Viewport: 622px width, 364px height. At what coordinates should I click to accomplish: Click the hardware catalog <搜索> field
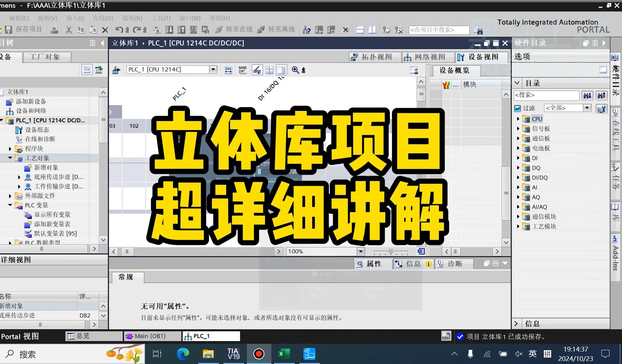click(546, 95)
